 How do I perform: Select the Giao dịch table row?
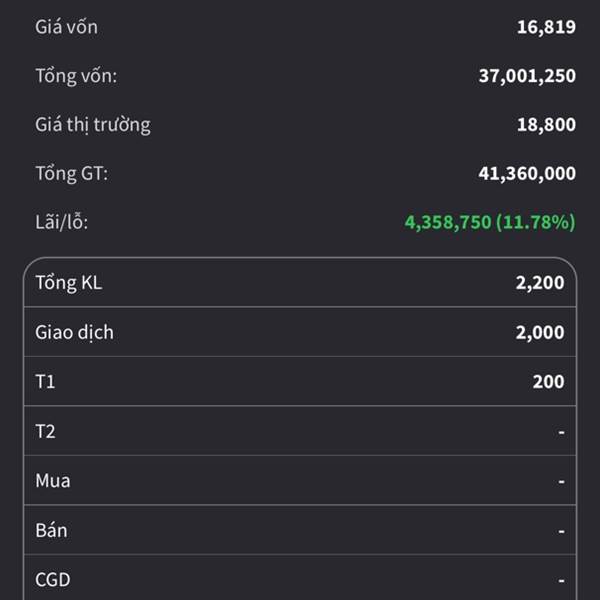(x=300, y=332)
